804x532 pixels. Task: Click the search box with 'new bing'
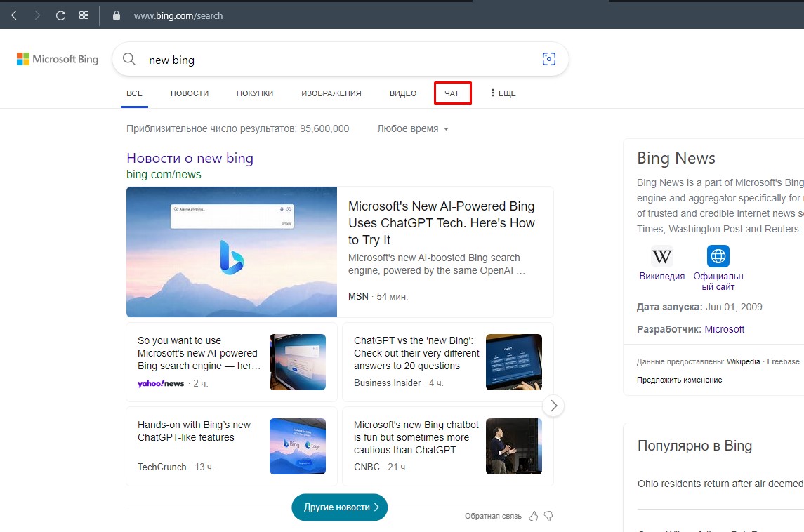coord(341,60)
